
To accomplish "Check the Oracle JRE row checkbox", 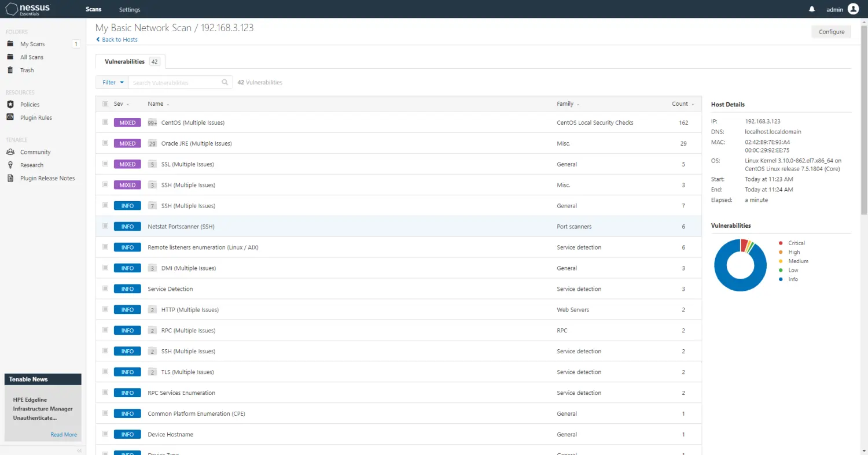I will click(105, 143).
